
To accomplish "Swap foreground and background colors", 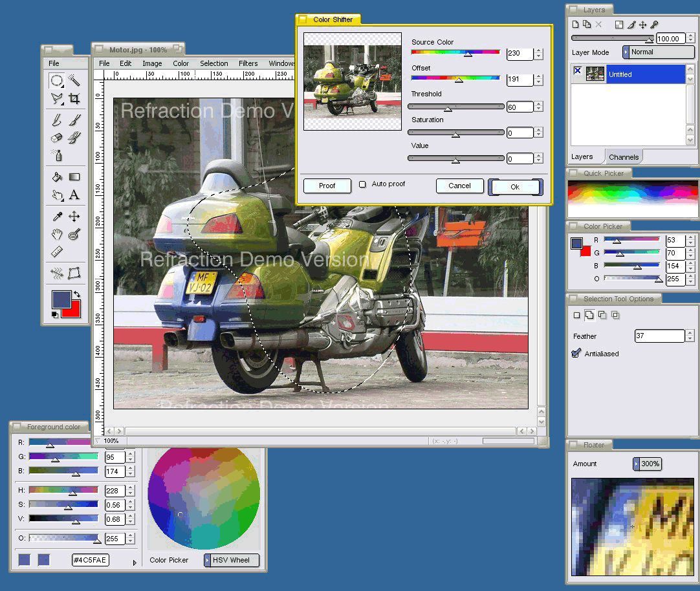I will [x=76, y=294].
